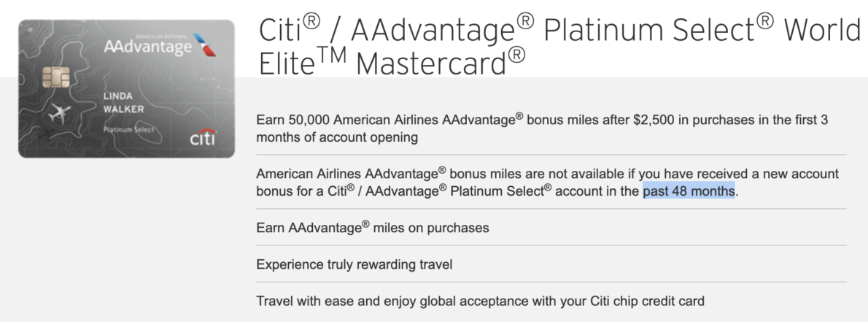Click the 'Travel with ease' benefit line
This screenshot has height=322, width=868.
[x=480, y=302]
